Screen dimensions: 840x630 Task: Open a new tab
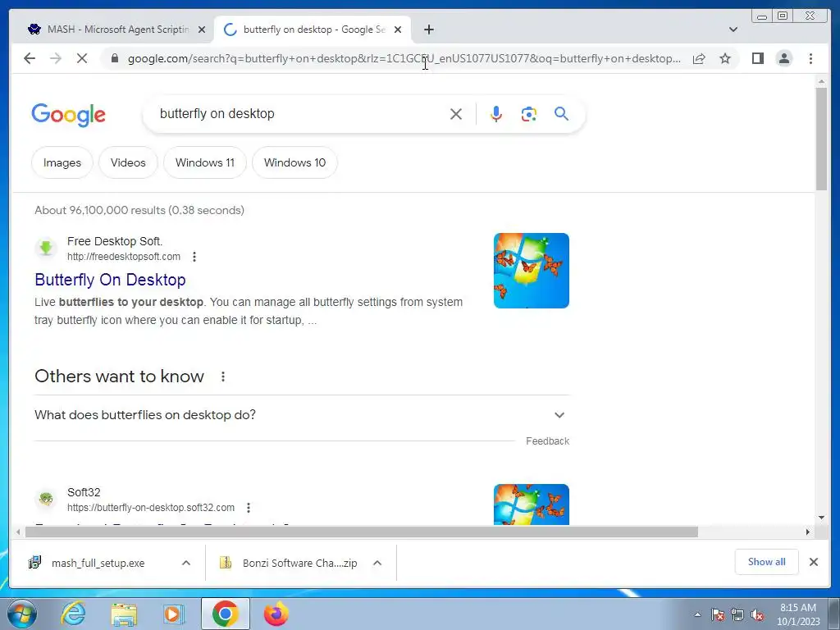click(x=428, y=30)
